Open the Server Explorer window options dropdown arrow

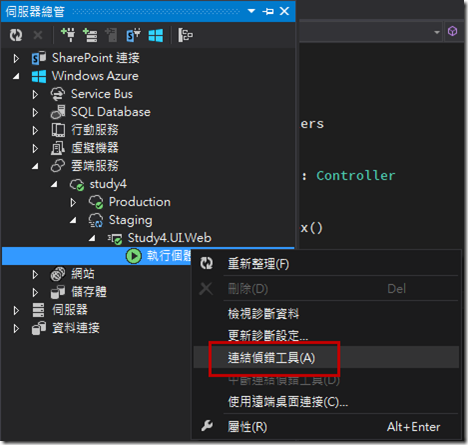251,11
